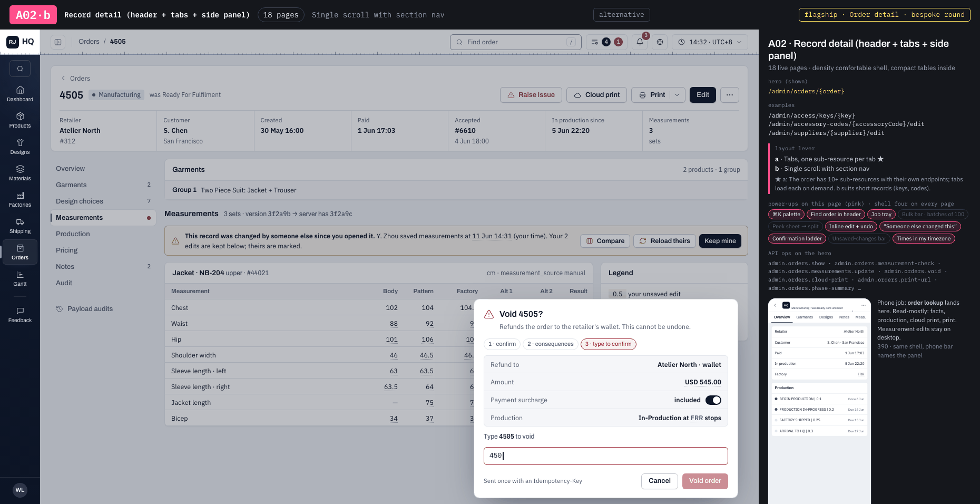980x504 pixels.
Task: Select Pricing section
Action: point(103,250)
